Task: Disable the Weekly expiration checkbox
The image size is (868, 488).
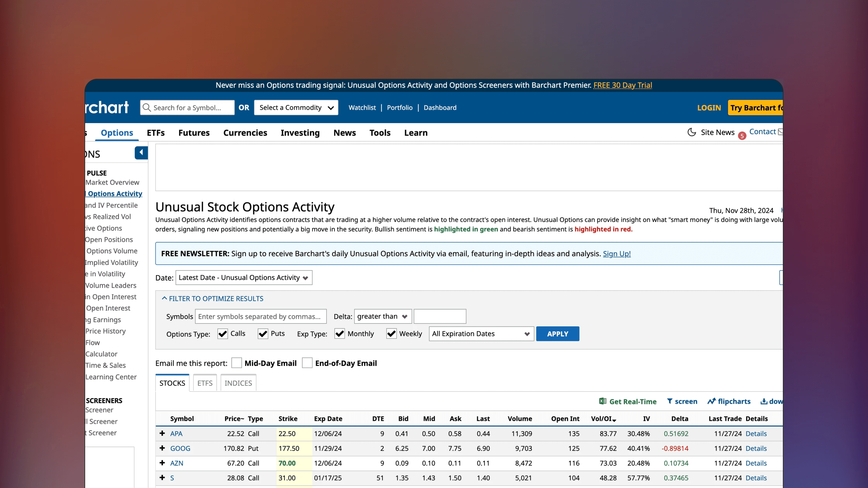Action: [391, 334]
